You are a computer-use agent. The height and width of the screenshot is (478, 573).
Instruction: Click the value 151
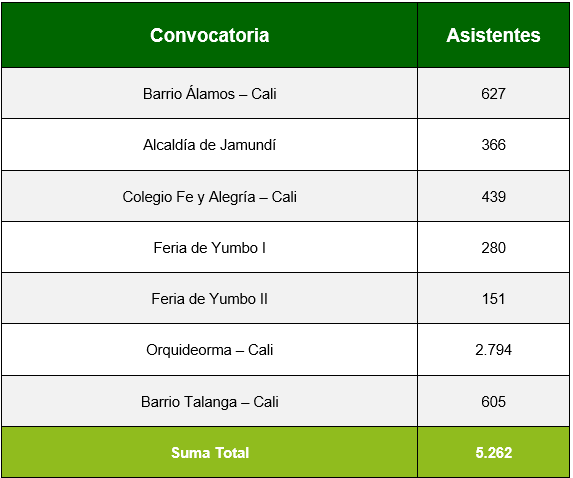tap(493, 299)
